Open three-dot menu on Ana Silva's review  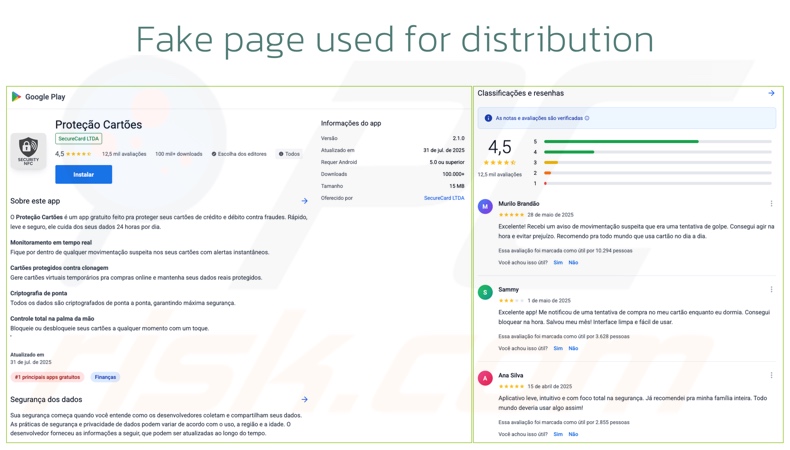tap(771, 376)
